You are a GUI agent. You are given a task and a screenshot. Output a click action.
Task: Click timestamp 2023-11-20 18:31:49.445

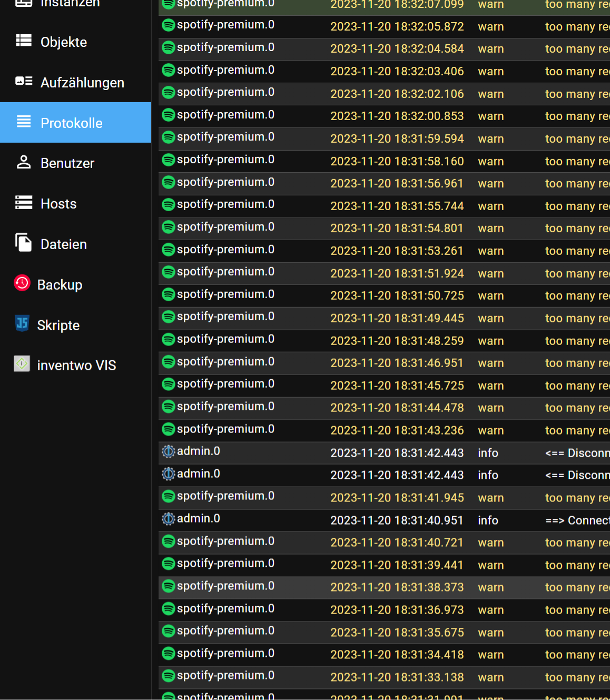coord(397,318)
